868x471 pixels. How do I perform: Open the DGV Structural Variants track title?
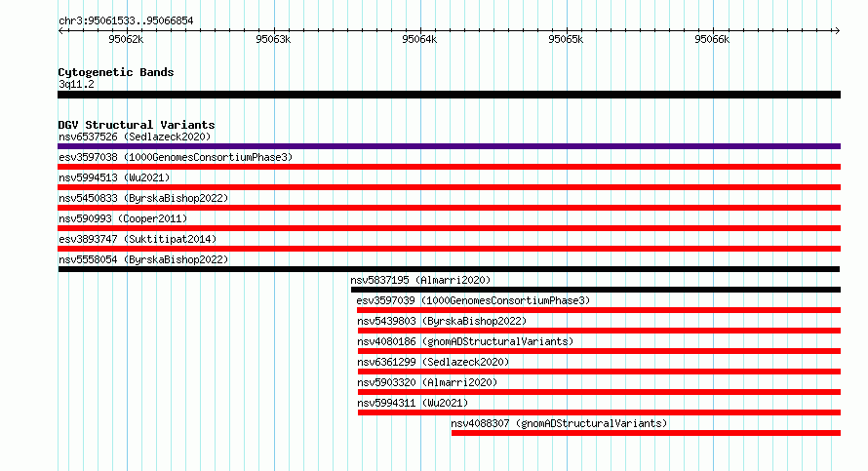click(x=137, y=125)
